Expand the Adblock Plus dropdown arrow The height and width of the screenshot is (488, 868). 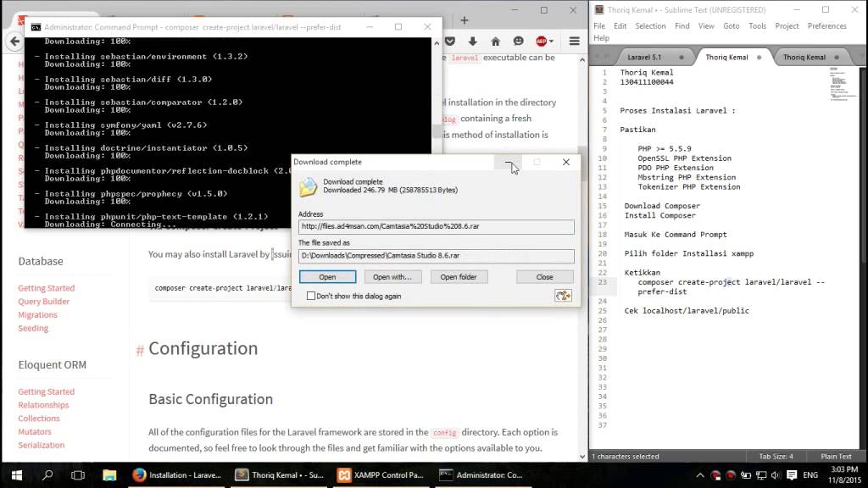pos(551,42)
